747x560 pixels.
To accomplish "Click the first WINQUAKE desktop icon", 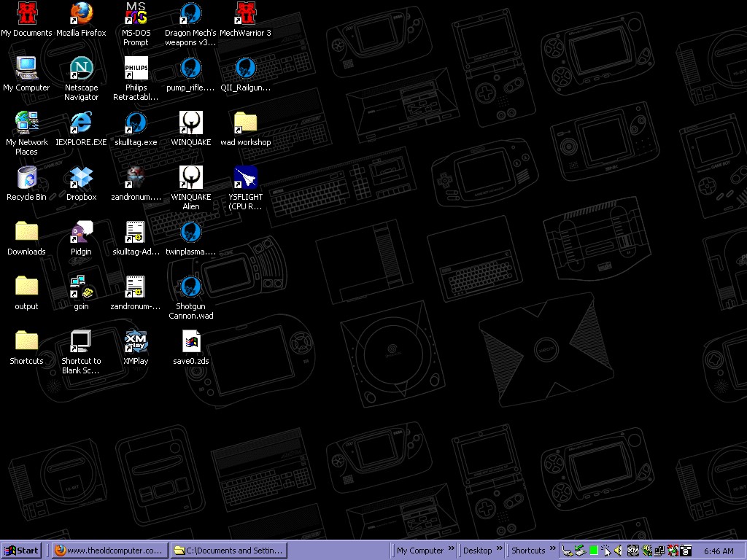I will click(190, 123).
